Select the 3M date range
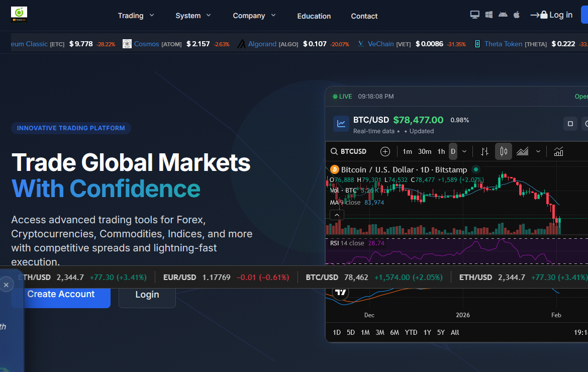 [x=380, y=332]
